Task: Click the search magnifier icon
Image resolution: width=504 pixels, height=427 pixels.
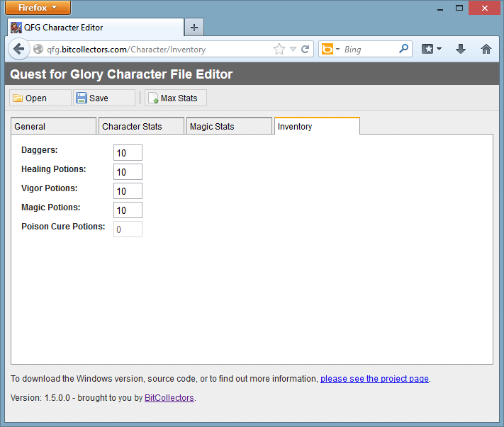Action: point(403,49)
